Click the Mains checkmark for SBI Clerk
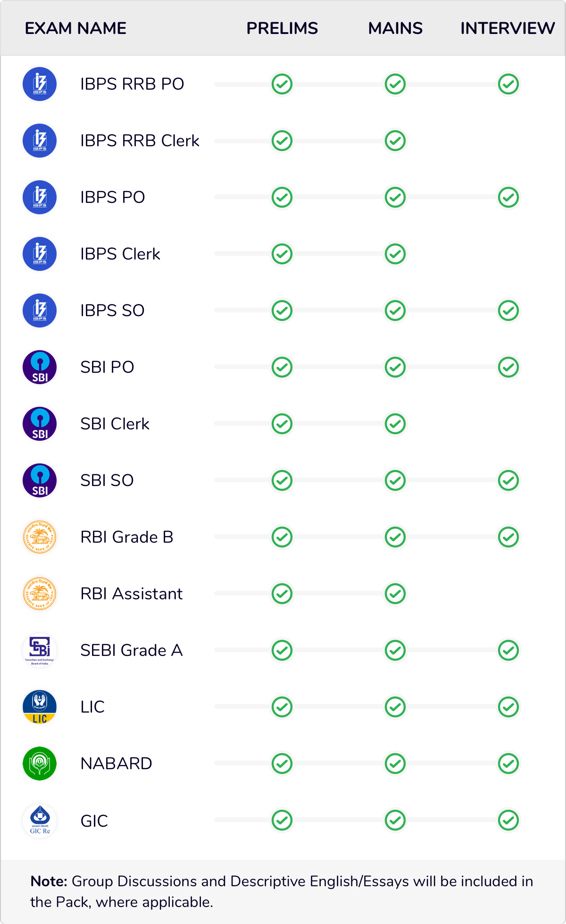Screen dimensions: 566x924 (395, 424)
